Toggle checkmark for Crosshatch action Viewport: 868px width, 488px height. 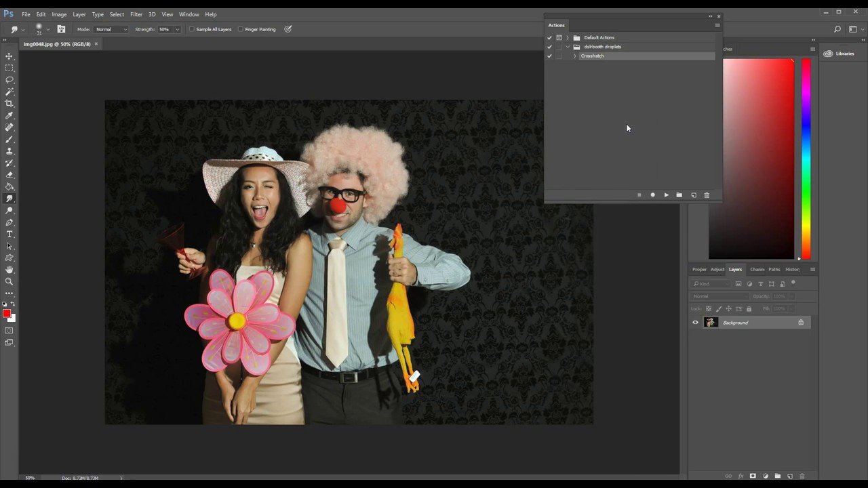click(x=549, y=56)
